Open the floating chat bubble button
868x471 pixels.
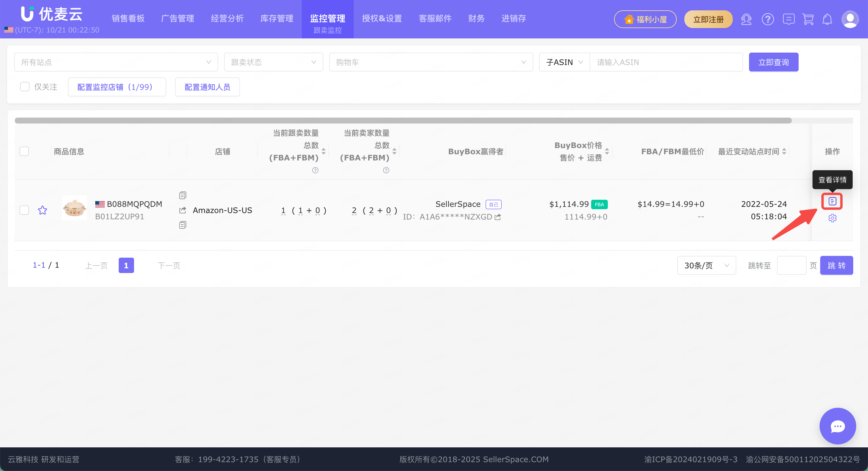click(x=837, y=426)
